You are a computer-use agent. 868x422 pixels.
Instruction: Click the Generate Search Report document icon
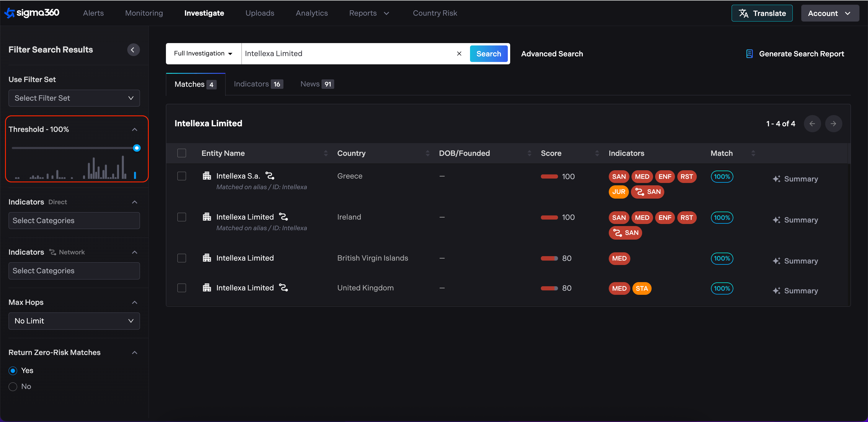coord(749,54)
